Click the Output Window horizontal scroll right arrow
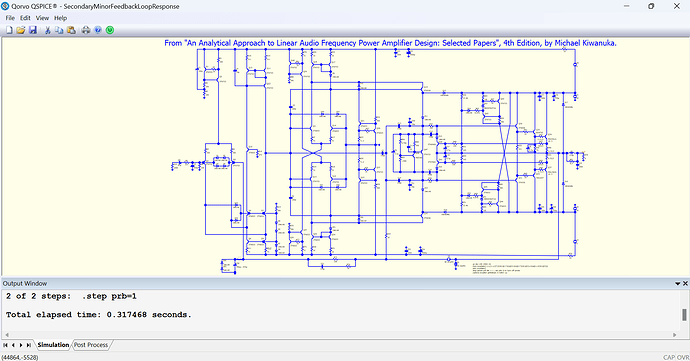This screenshot has width=690, height=361. 675,335
